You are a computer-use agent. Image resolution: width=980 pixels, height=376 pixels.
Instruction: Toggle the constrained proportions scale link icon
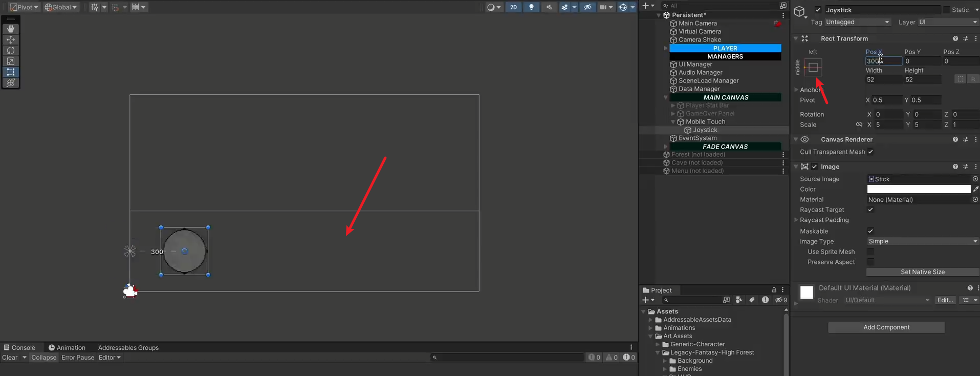[x=859, y=124]
